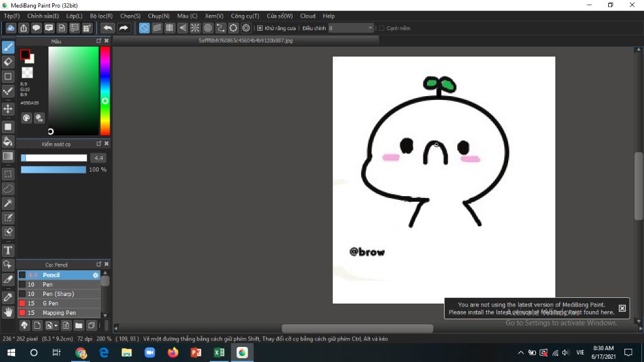Click the brush opacity slider
This screenshot has width=644, height=362.
(53, 170)
